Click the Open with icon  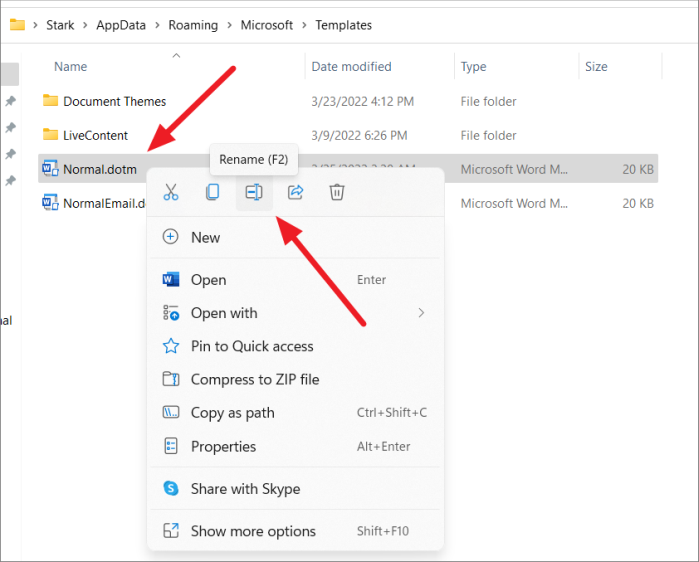[171, 313]
